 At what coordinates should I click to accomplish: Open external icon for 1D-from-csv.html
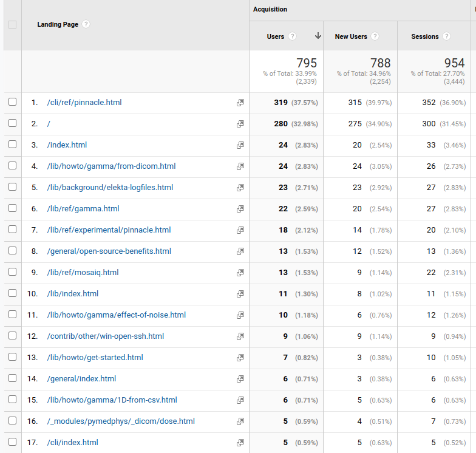(x=240, y=400)
